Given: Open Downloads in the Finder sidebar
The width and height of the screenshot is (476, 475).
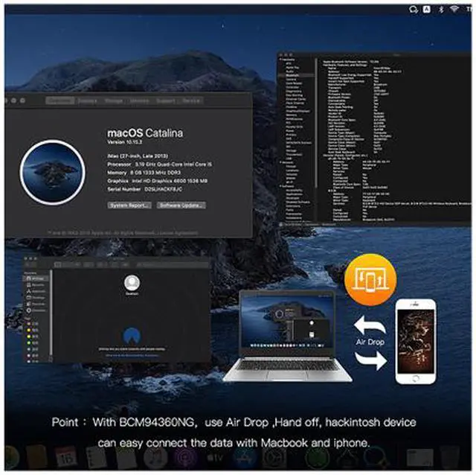Looking at the screenshot, I should point(36,310).
